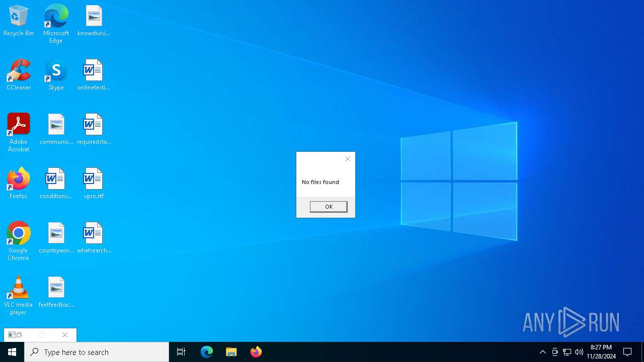Select the onlinetesti... Word document
Viewport: 644px width, 362px height.
(94, 75)
